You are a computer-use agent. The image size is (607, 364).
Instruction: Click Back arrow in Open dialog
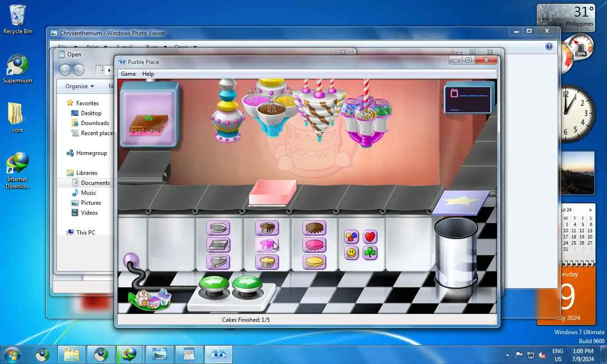pyautogui.click(x=65, y=70)
